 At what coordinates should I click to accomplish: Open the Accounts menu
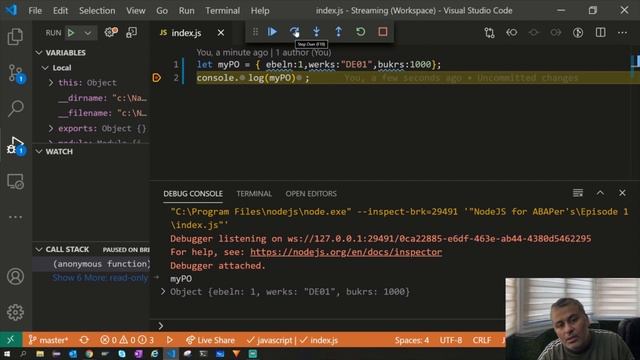tap(16, 277)
